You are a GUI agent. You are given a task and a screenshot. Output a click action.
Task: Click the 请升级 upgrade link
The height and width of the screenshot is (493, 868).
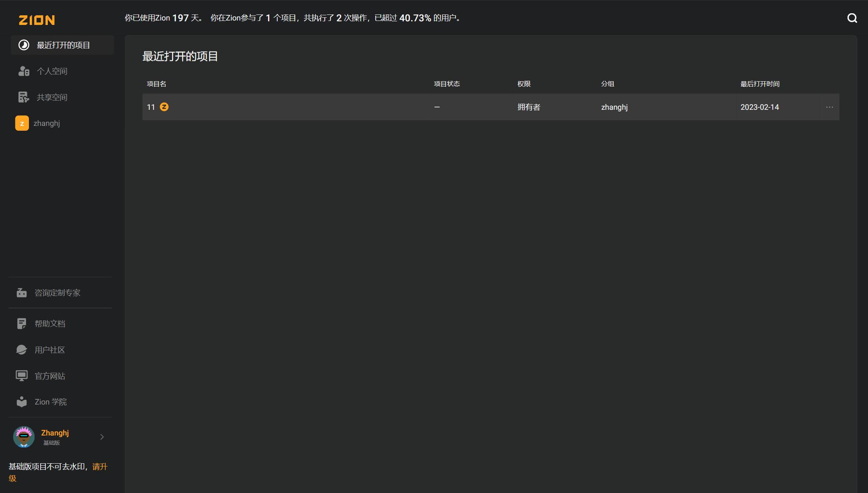[100, 467]
